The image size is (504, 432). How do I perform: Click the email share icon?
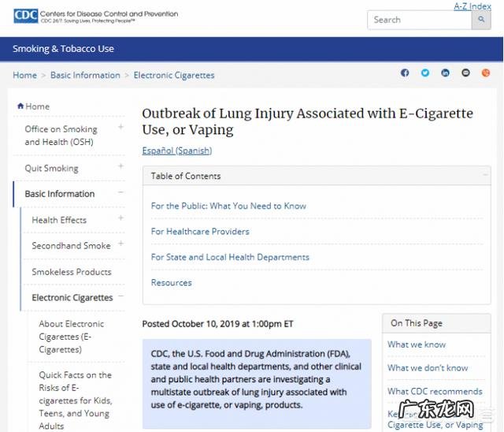(x=465, y=73)
